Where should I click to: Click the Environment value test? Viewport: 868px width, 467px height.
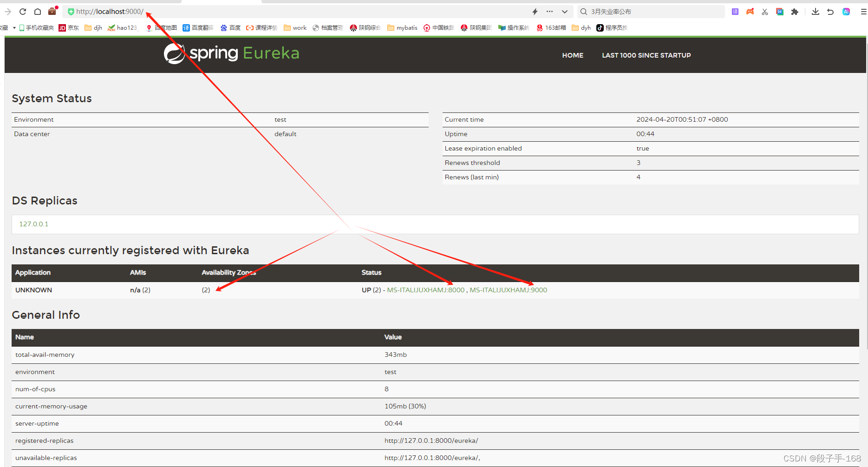pos(281,119)
